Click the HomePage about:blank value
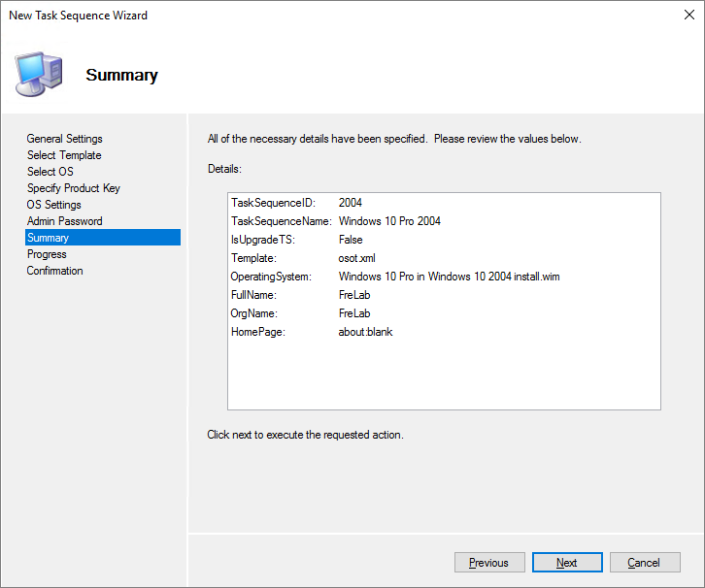Viewport: 705px width, 588px height. tap(365, 332)
